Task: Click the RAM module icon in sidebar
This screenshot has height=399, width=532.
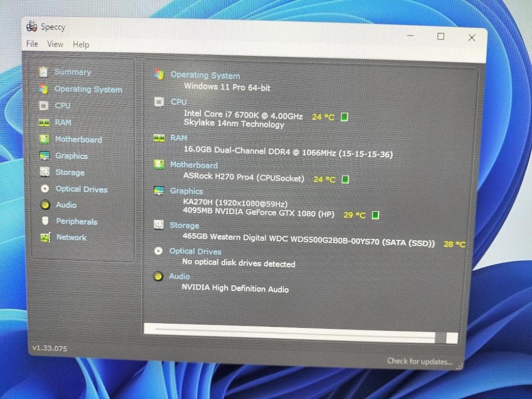Action: coord(44,122)
